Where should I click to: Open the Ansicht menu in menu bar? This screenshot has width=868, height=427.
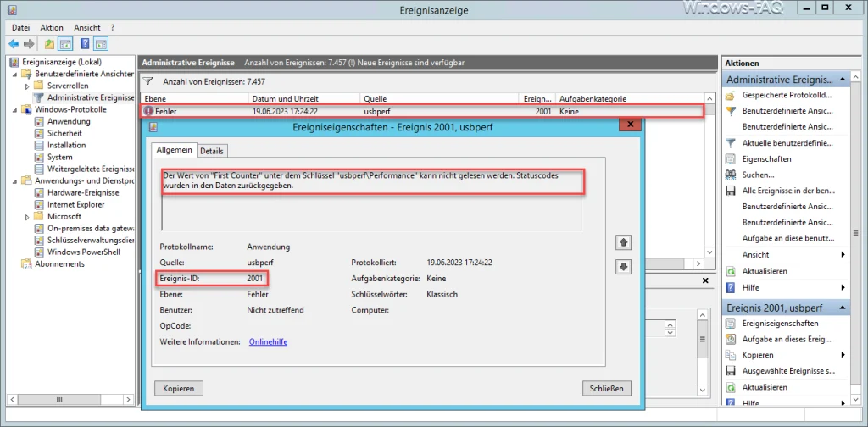click(87, 27)
